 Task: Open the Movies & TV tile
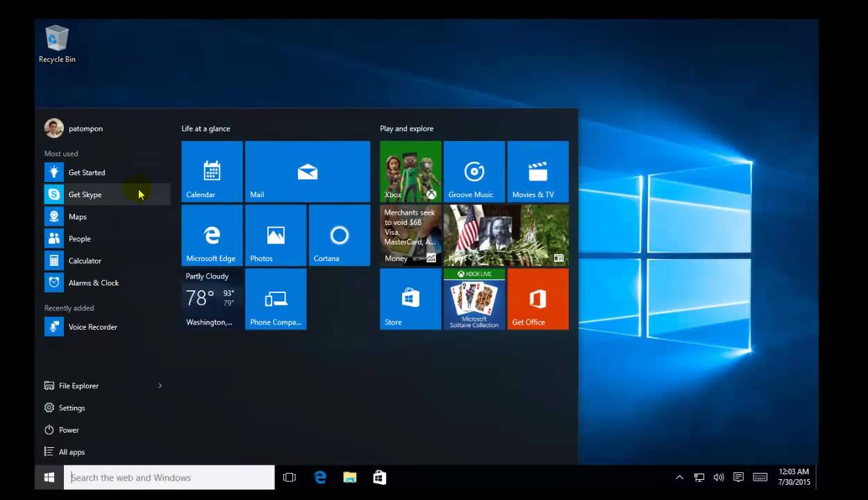tap(538, 172)
